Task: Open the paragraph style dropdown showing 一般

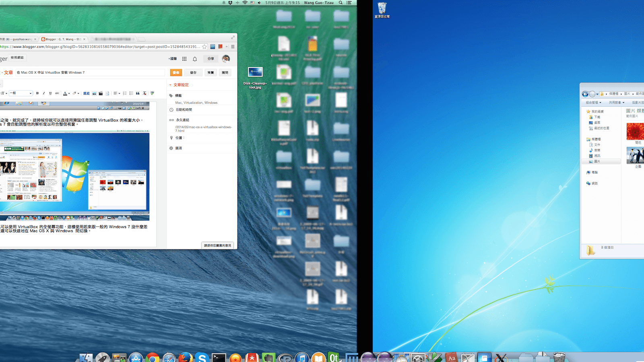Action: [20, 93]
